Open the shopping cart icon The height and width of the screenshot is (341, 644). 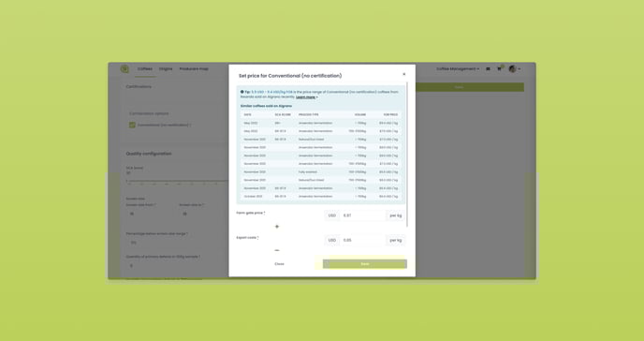[x=499, y=68]
